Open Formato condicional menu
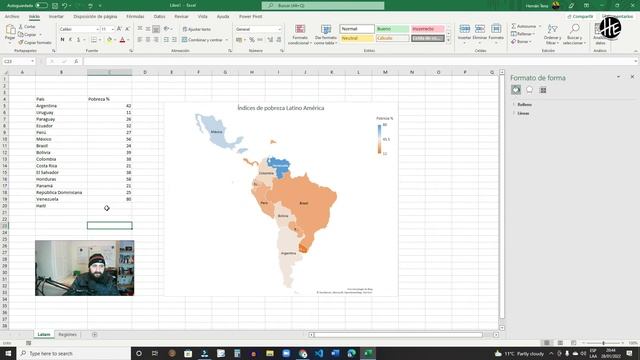 coord(300,35)
